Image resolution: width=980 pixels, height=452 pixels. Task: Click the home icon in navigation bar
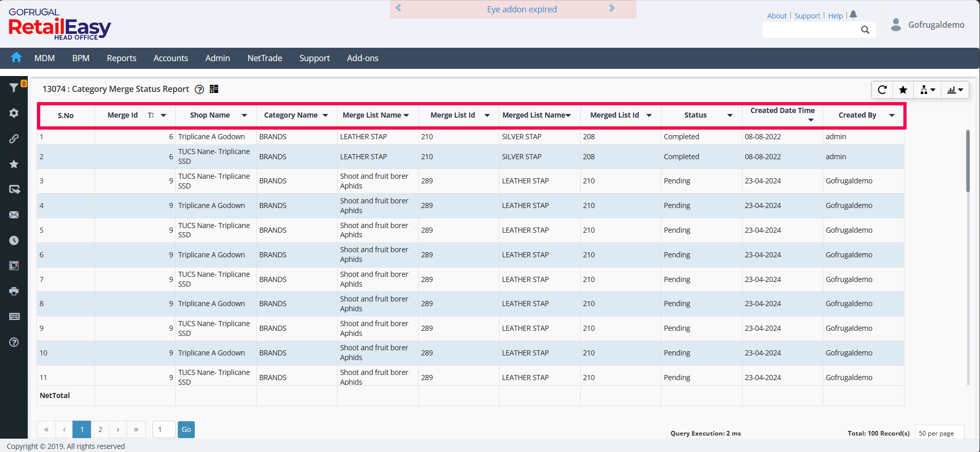pos(16,58)
